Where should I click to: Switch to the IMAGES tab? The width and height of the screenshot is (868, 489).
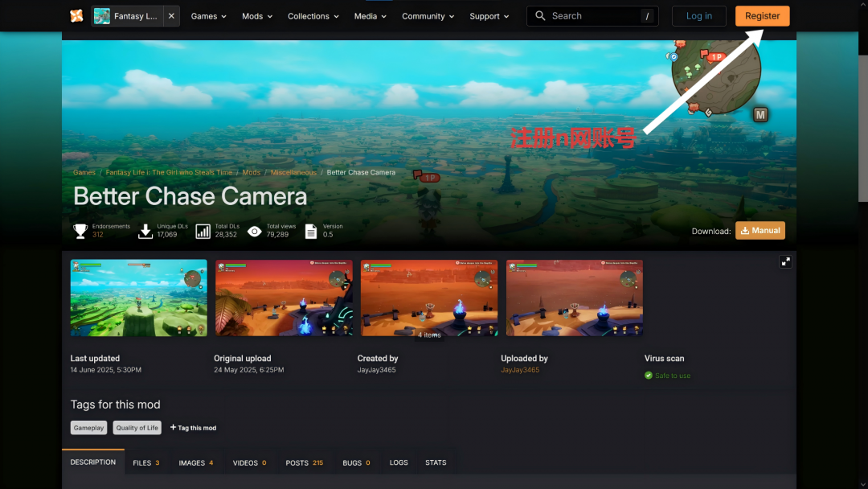pyautogui.click(x=196, y=462)
